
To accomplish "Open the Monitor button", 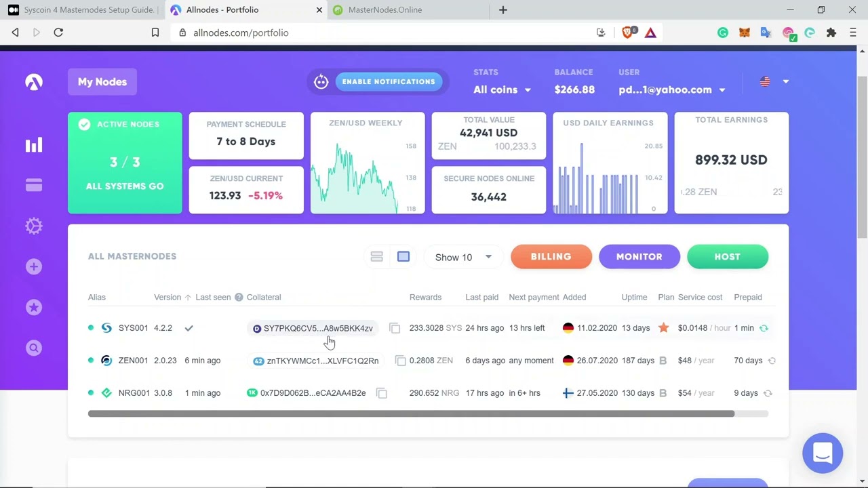I will coord(639,257).
